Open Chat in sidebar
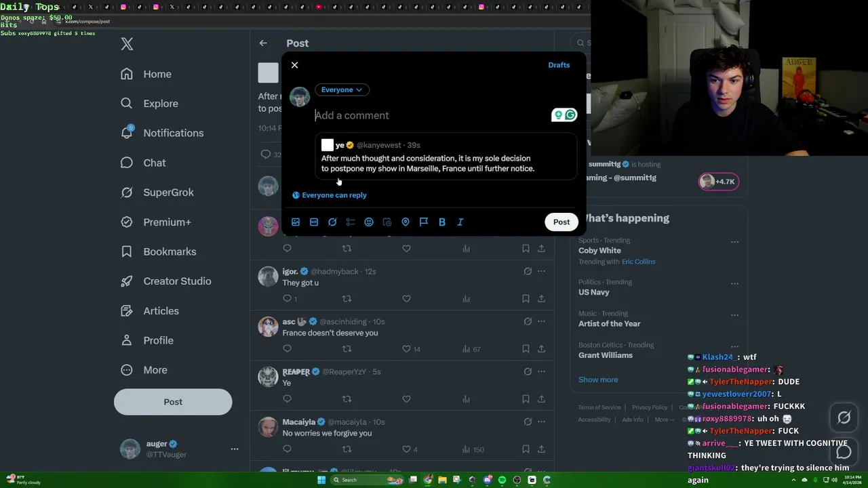This screenshot has height=488, width=868. 143,163
